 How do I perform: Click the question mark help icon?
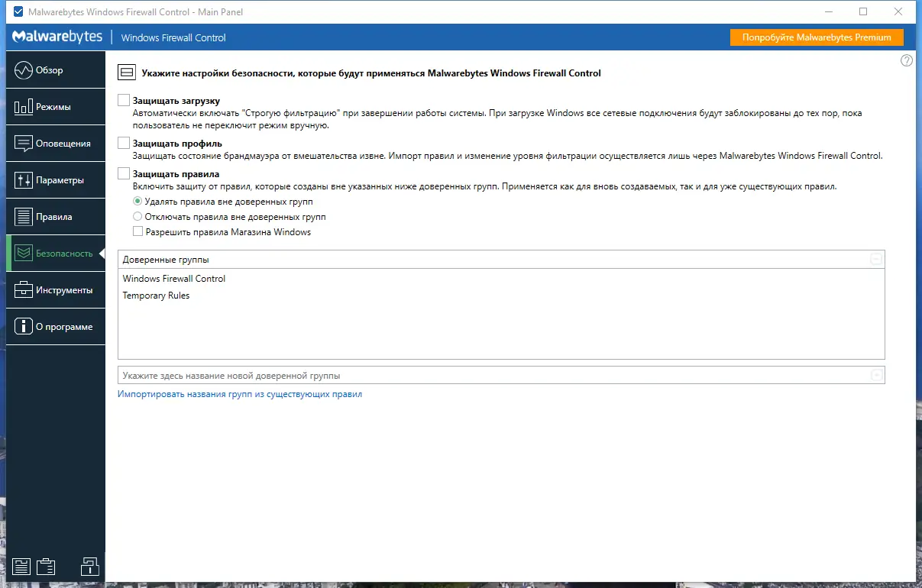(907, 61)
